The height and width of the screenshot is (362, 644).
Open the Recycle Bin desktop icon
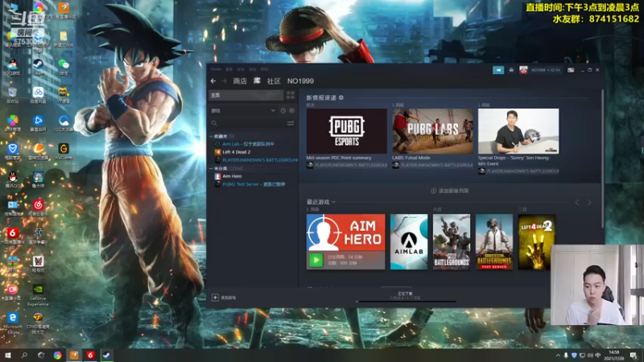[x=13, y=95]
